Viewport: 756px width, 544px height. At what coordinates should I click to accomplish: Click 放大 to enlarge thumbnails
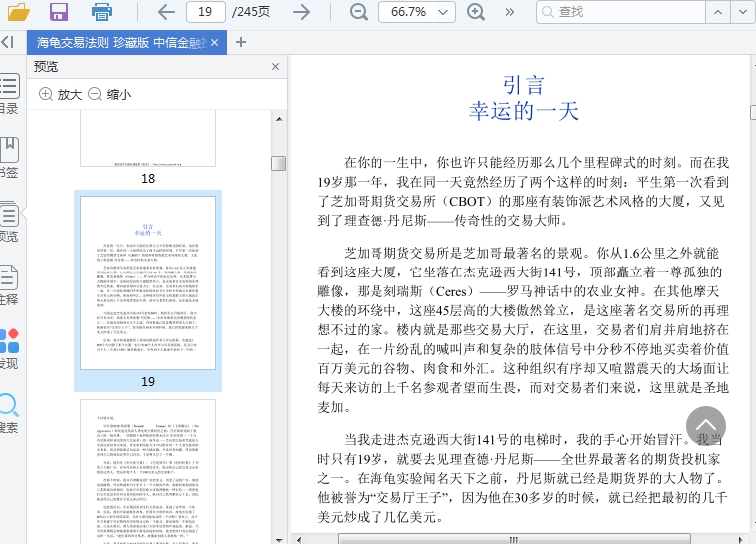[60, 94]
